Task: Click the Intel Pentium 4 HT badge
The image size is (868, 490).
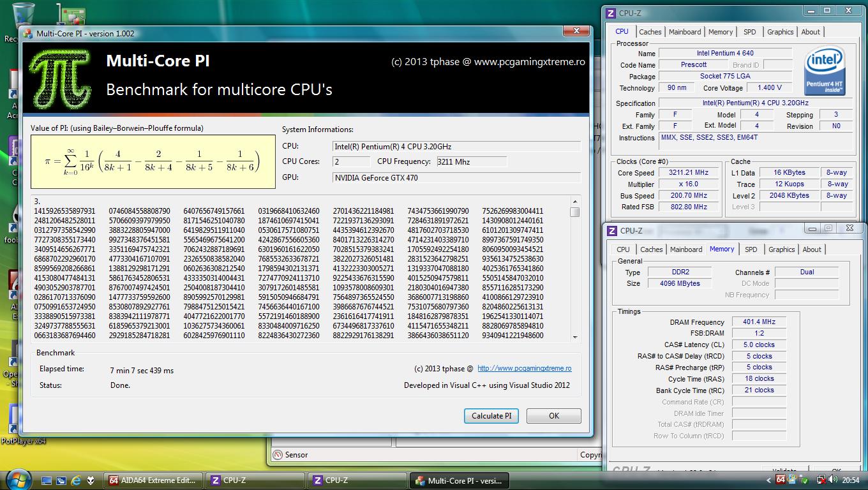Action: [825, 70]
